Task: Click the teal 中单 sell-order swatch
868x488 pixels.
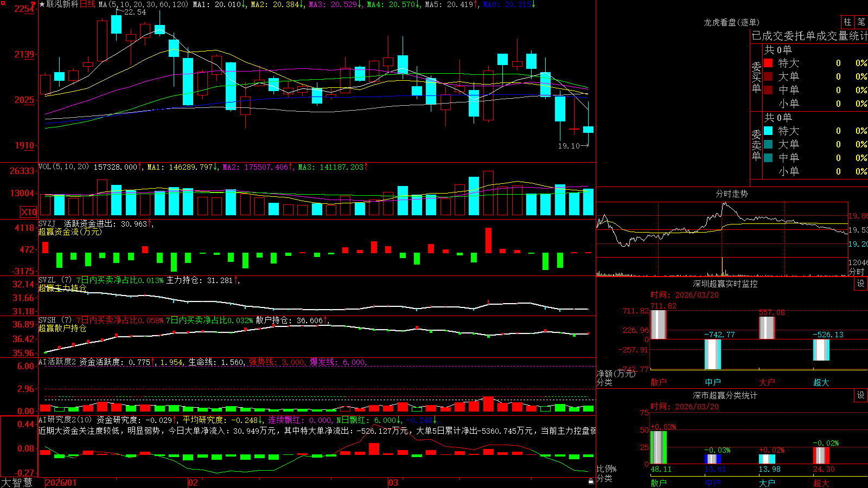Action: tap(768, 158)
